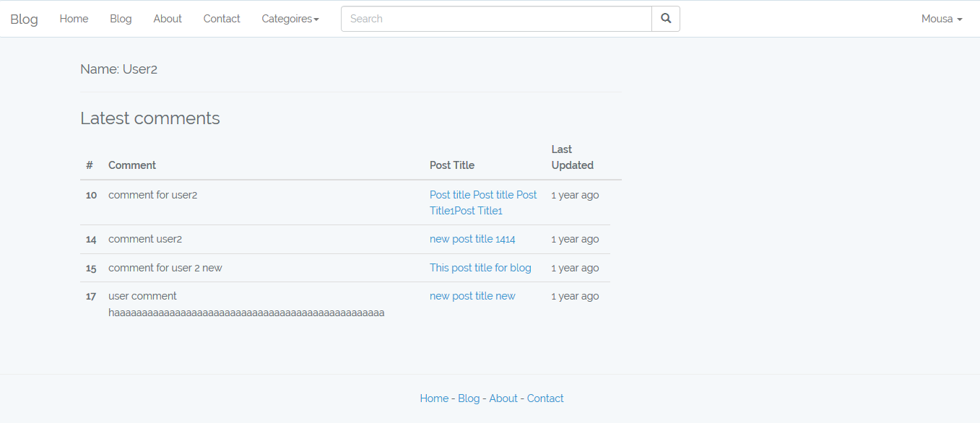Open the Mousa user dropdown
Screen dimensions: 980x423
941,19
